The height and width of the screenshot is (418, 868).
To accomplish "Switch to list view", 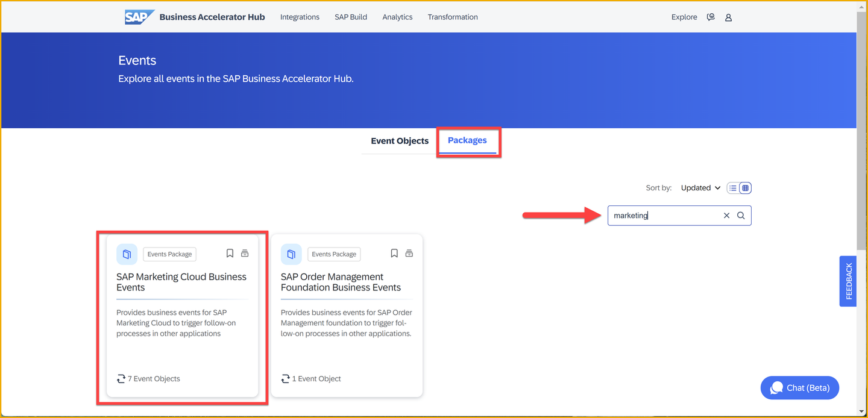I will 733,188.
